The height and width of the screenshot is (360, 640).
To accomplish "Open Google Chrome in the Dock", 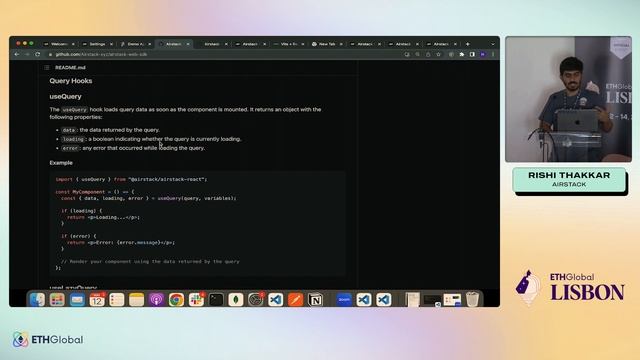I will (176, 300).
